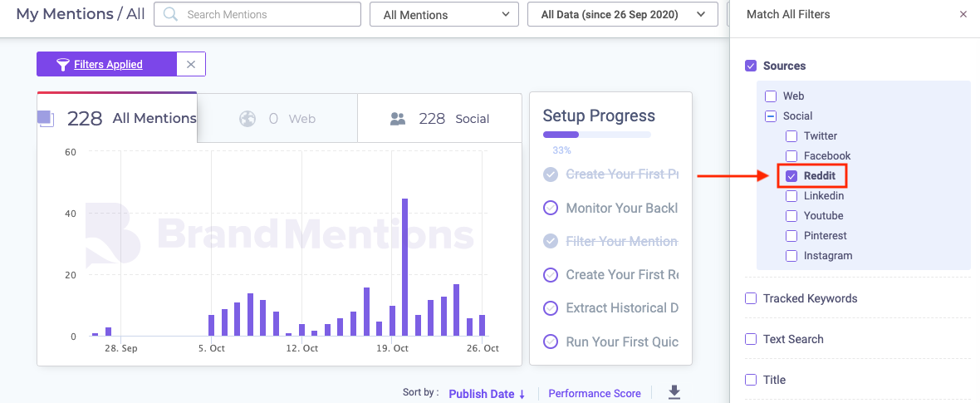Image resolution: width=980 pixels, height=403 pixels.
Task: Click the globe icon on Web tab
Action: [247, 118]
